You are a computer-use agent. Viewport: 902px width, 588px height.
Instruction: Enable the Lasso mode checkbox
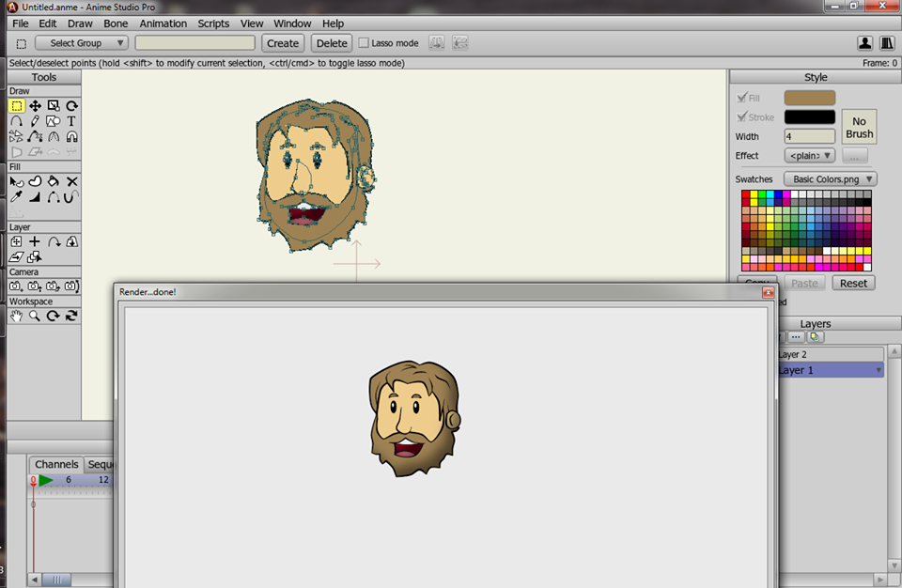pos(365,43)
